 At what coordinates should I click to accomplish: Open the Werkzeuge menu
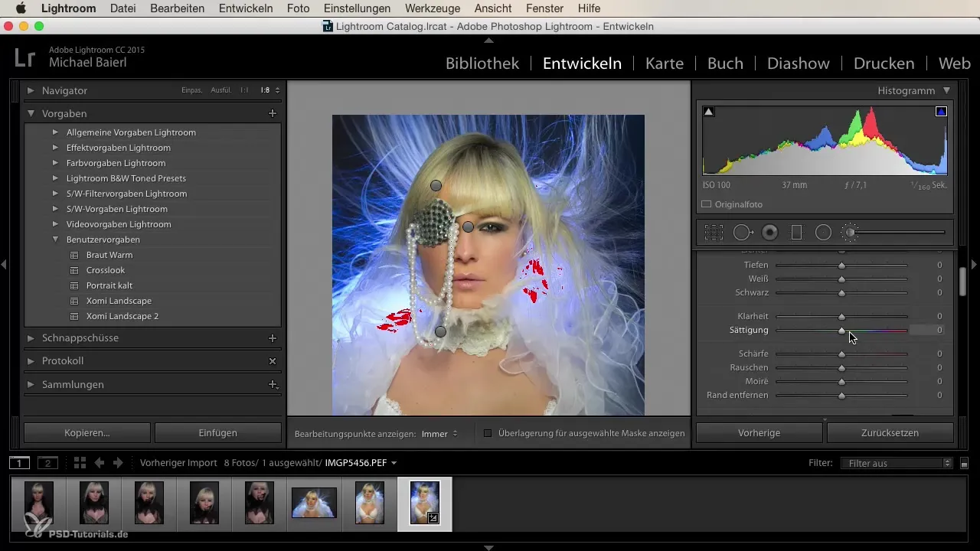[x=433, y=8]
